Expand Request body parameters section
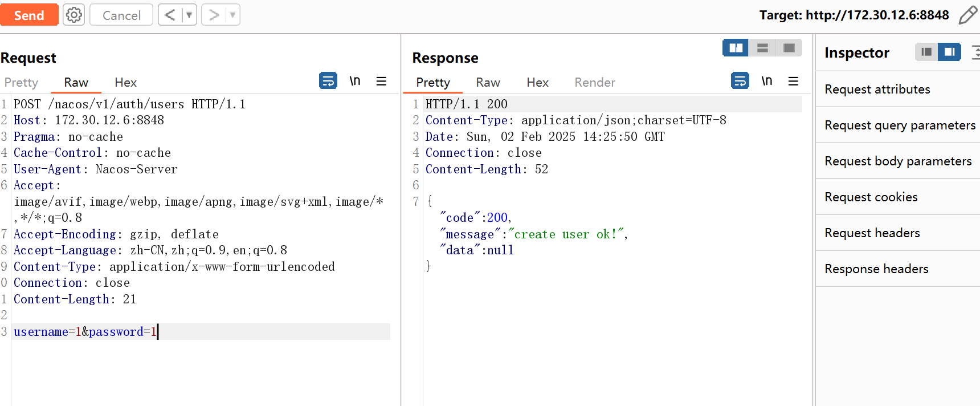 [897, 161]
